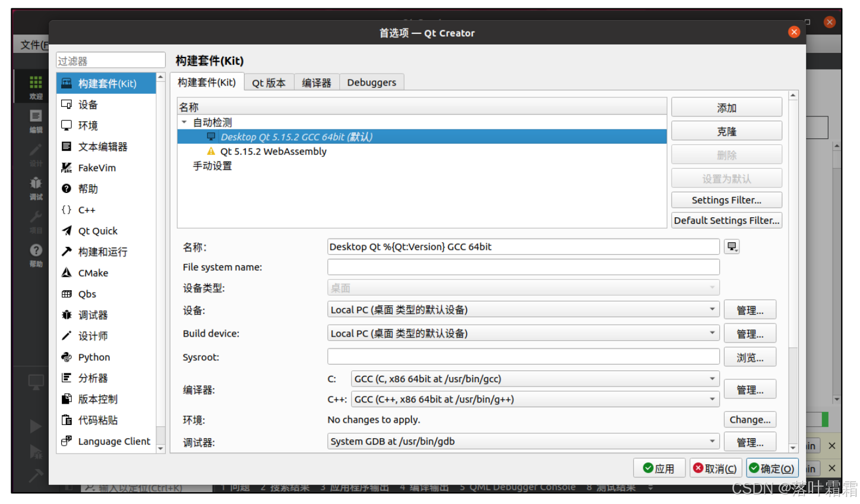This screenshot has width=860, height=504.
Task: Click the Sysroot input field
Action: 523,357
